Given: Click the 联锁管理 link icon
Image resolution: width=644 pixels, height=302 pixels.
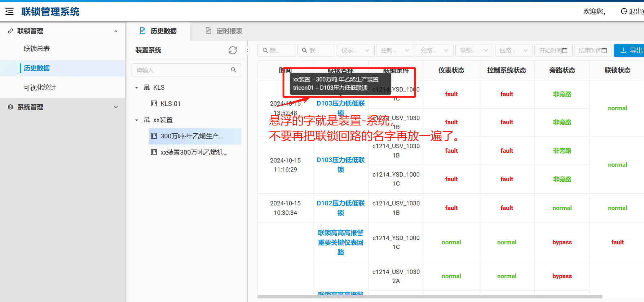Looking at the screenshot, I should pyautogui.click(x=10, y=31).
